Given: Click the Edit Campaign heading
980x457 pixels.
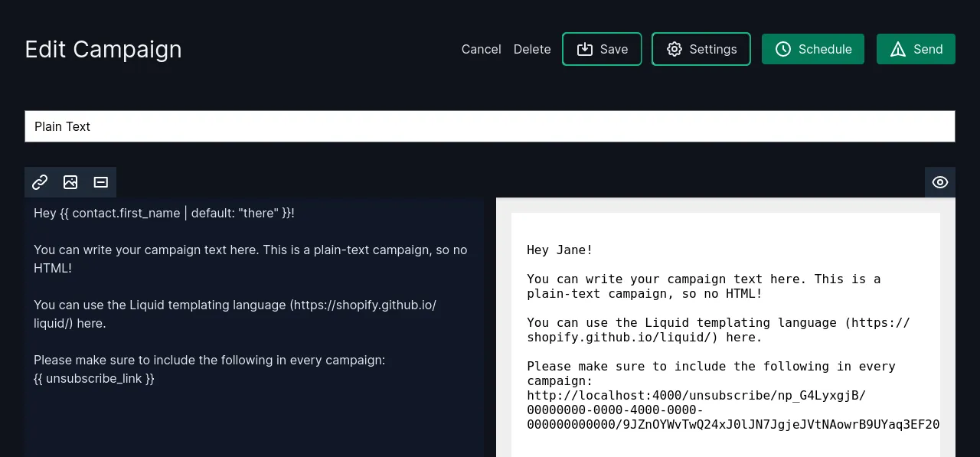Looking at the screenshot, I should click(103, 49).
